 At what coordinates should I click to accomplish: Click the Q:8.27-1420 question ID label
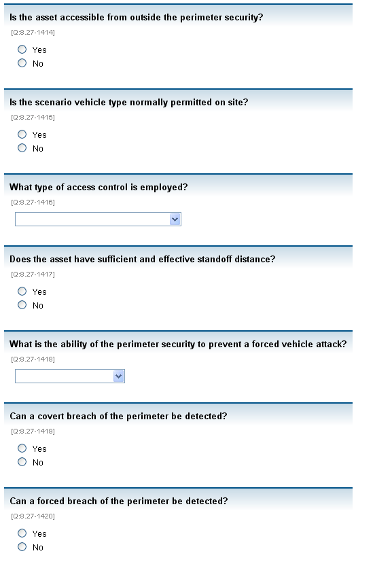click(33, 516)
